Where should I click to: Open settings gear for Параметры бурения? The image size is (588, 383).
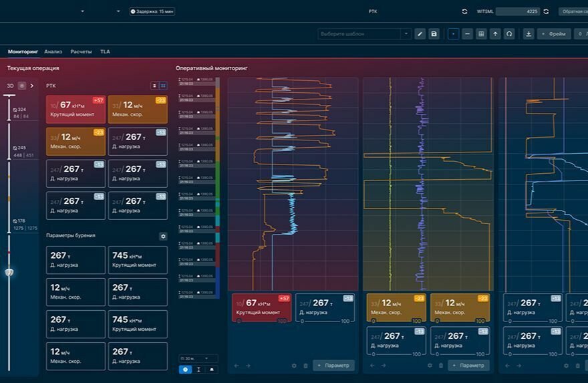tap(163, 237)
